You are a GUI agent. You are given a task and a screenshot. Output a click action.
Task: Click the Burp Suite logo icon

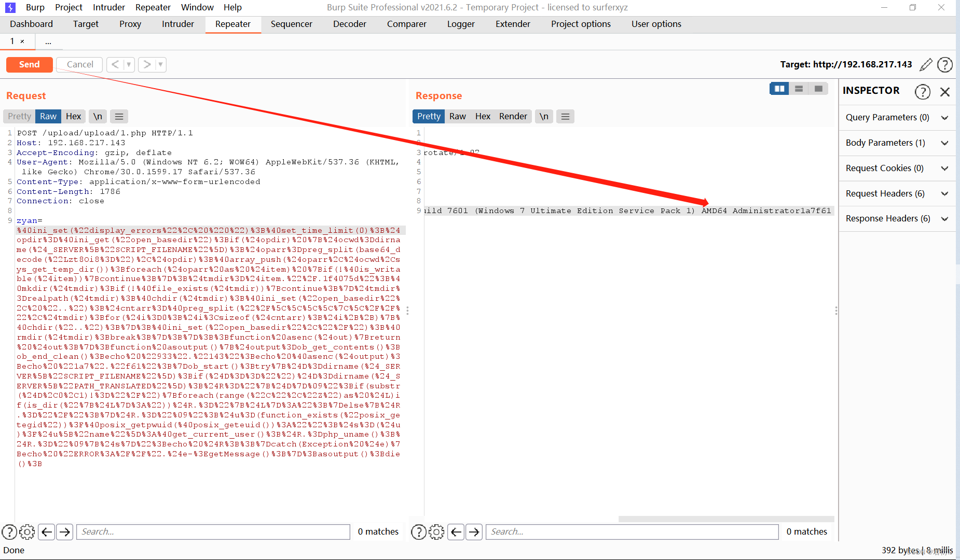coord(10,7)
